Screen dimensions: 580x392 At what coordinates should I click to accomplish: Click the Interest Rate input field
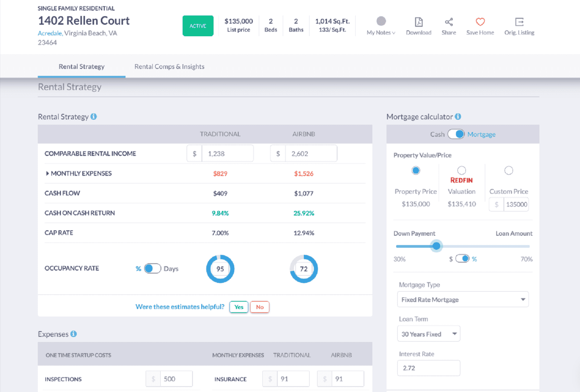tap(428, 368)
